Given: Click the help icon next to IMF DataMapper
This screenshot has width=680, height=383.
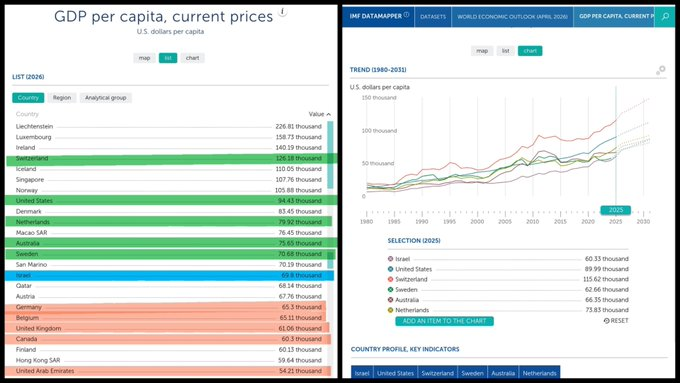Looking at the screenshot, I should [x=406, y=15].
